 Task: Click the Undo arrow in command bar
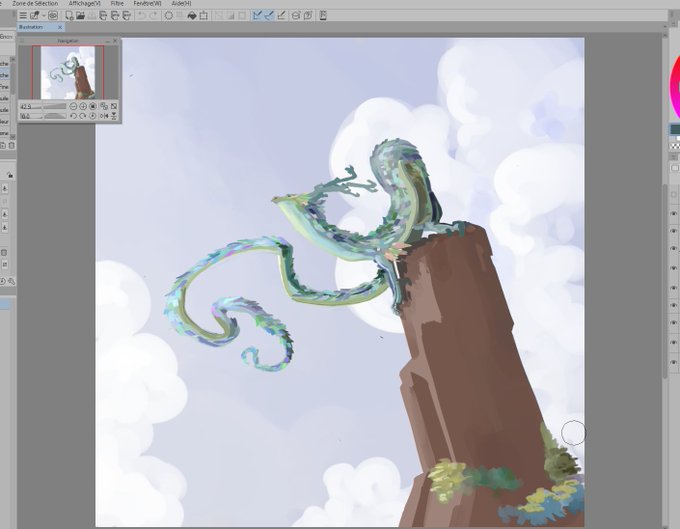coord(142,16)
